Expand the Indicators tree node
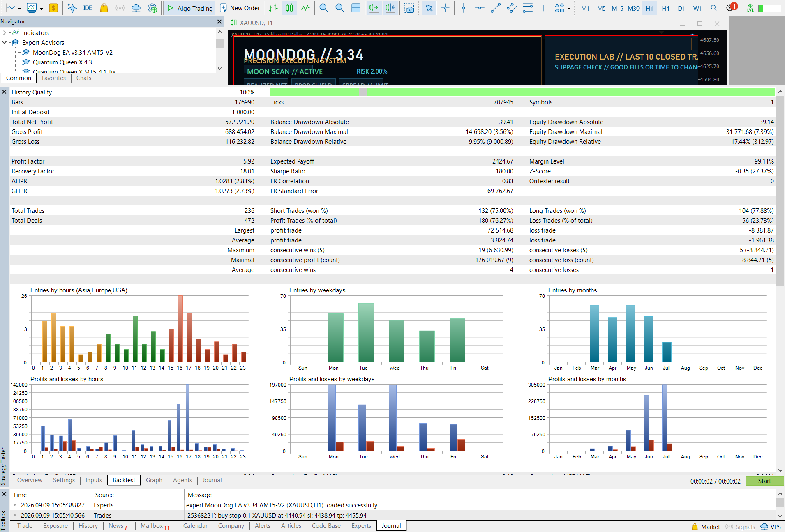Screen dimensions: 785x532 (5, 32)
